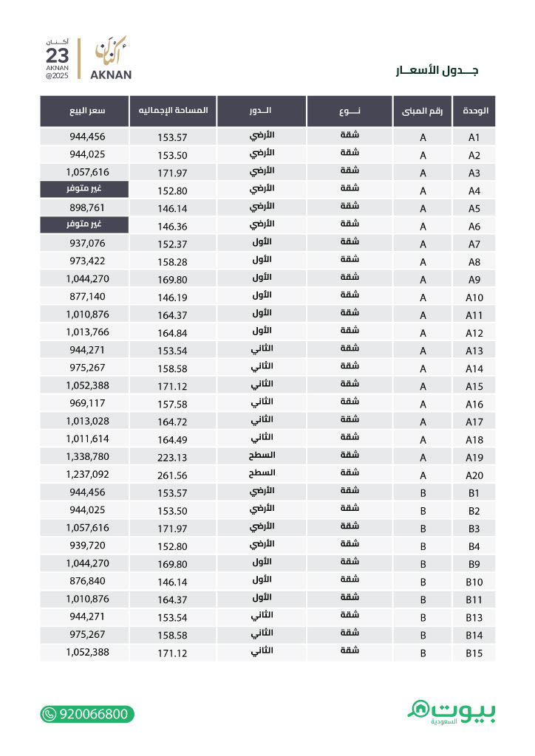Select the الوحدة column header
Image resolution: width=535 pixels, height=756 pixels.
click(x=474, y=111)
